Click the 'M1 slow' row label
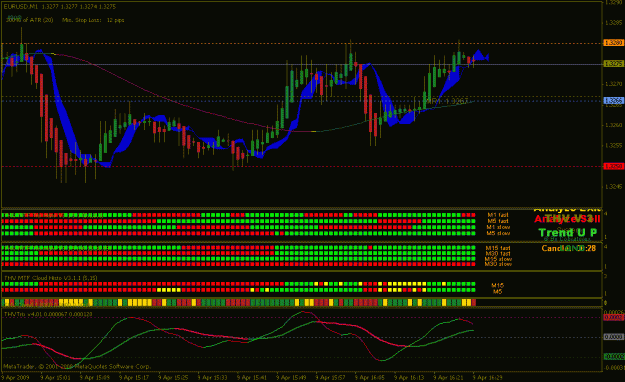Viewport: 625px width, 382px height. point(498,227)
